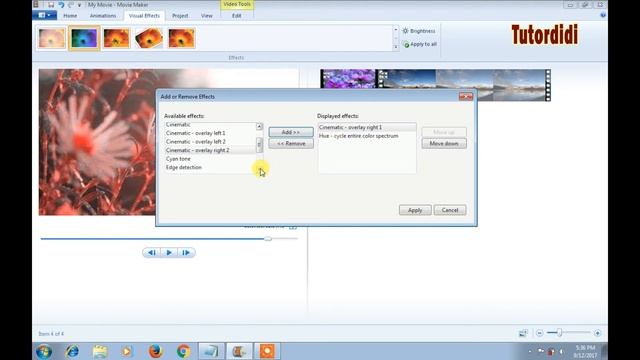Choose the first pale faded effect thumbnail

point(51,38)
